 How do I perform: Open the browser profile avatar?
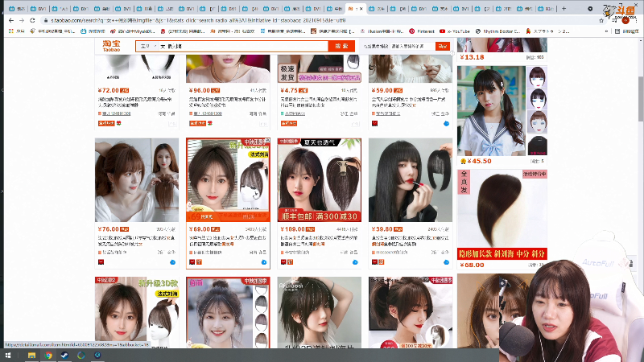pyautogui.click(x=625, y=20)
